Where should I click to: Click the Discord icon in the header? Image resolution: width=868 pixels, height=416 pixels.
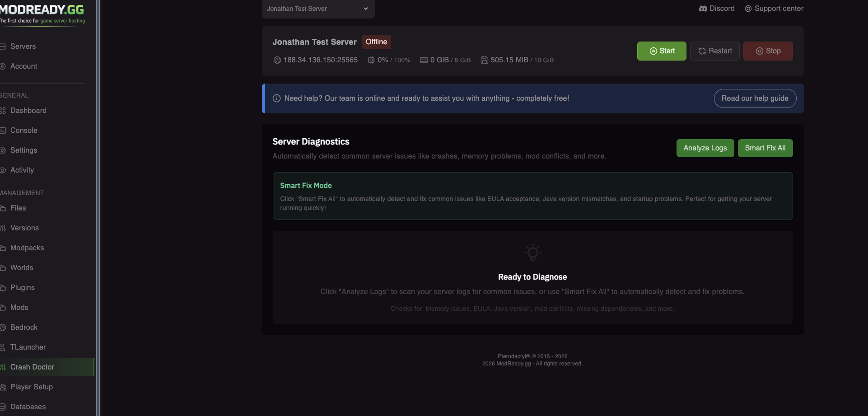coord(703,8)
